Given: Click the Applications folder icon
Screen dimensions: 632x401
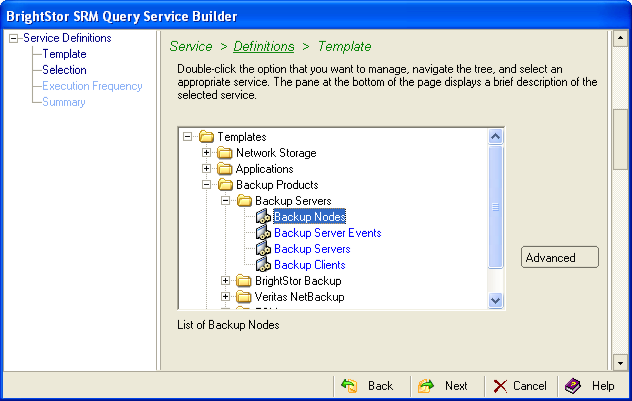Looking at the screenshot, I should click(x=225, y=169).
